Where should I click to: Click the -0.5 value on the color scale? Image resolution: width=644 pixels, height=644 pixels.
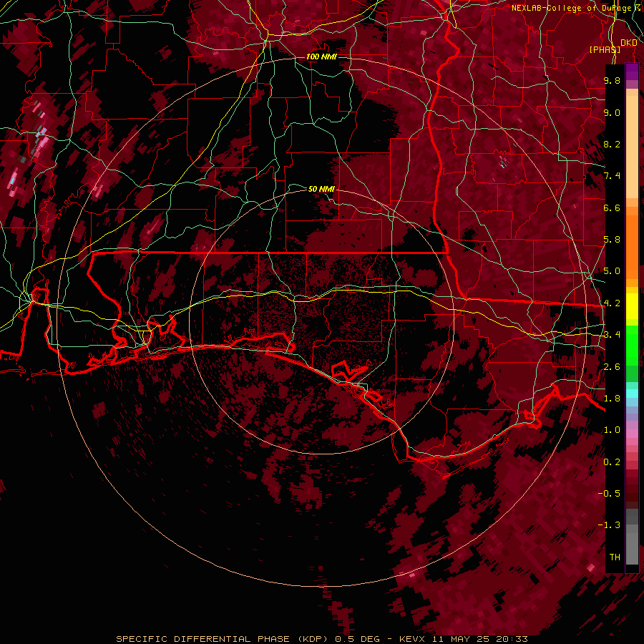coord(609,494)
